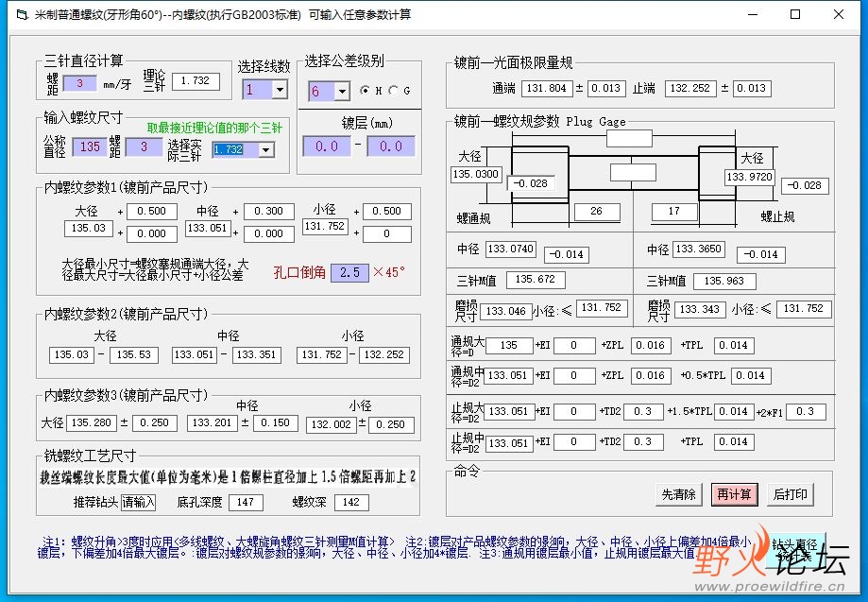
Task: Click the 先清除 clear button
Action: 679,494
